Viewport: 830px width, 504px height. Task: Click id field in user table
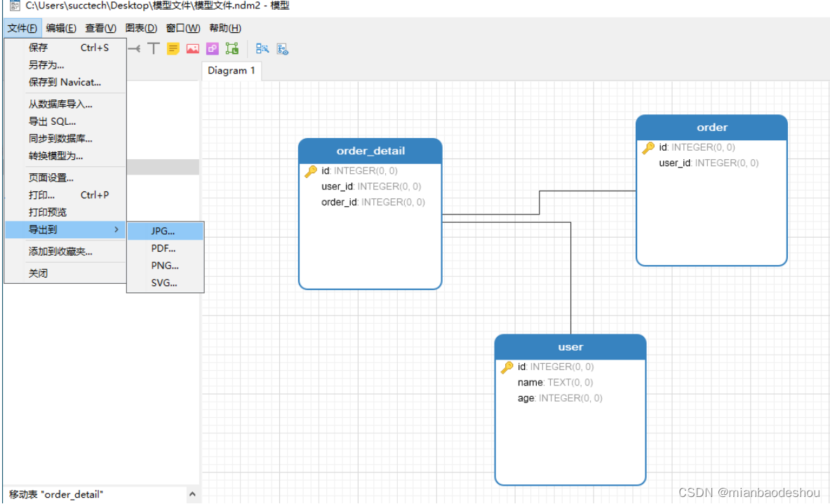click(x=556, y=367)
